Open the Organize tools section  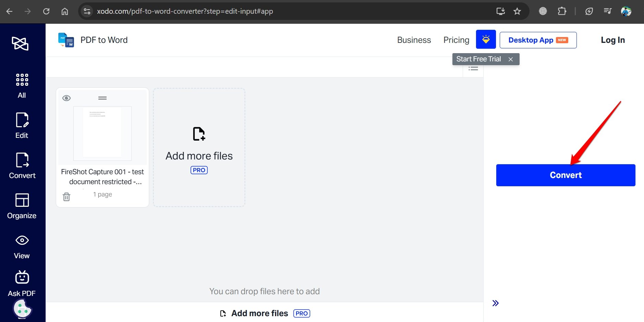coord(22,206)
